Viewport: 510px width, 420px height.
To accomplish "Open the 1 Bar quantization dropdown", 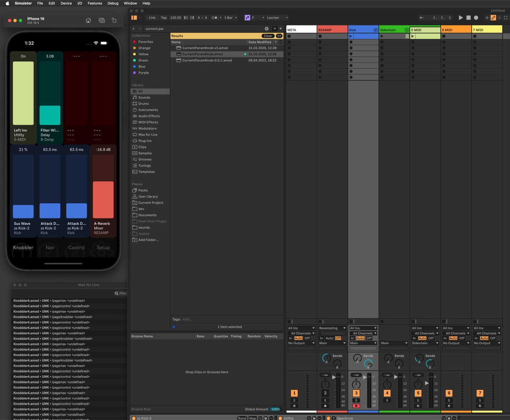I will point(231,18).
